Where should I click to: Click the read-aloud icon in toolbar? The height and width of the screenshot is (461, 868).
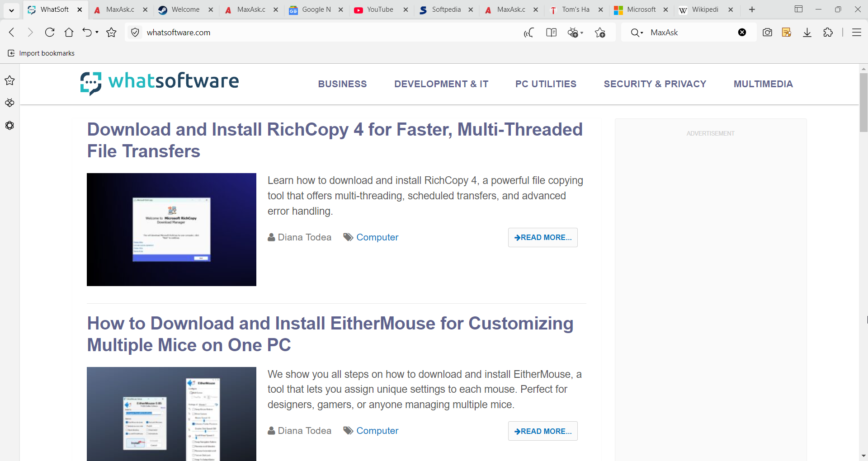coord(528,32)
